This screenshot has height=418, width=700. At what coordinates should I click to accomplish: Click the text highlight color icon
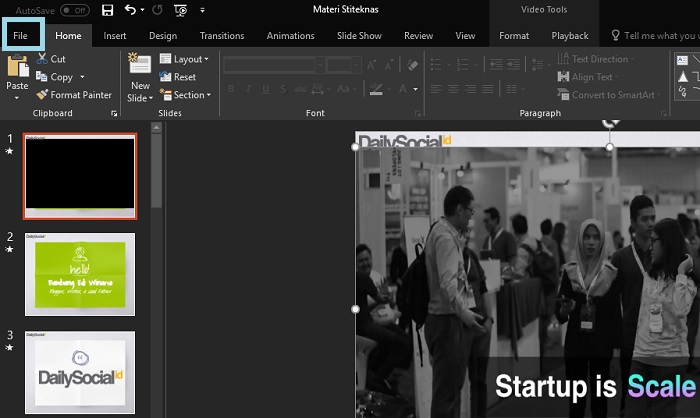pyautogui.click(x=376, y=89)
